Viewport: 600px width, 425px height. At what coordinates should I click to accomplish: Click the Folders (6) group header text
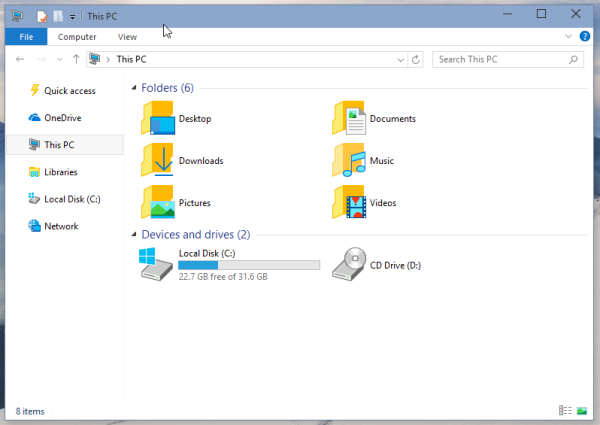168,88
